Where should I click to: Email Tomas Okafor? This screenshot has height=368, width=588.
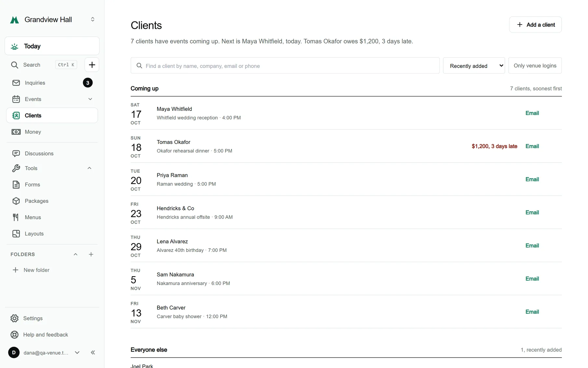[x=532, y=146]
